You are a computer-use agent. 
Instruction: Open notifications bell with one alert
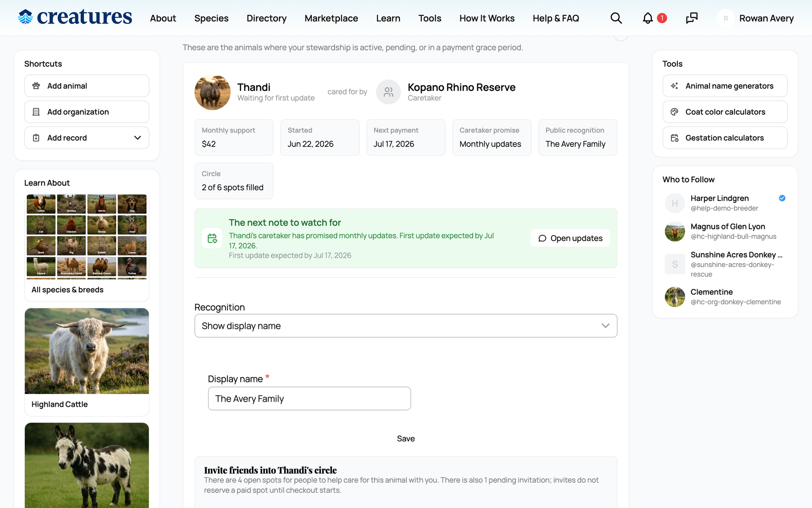click(648, 18)
